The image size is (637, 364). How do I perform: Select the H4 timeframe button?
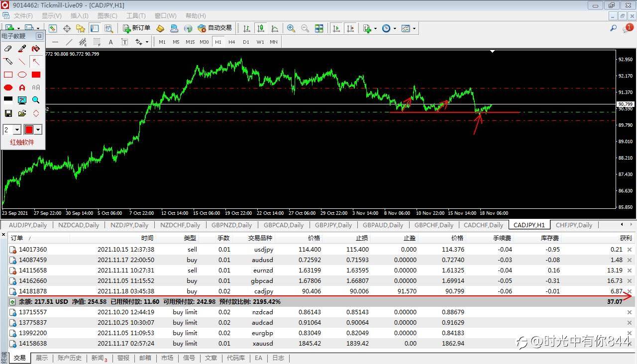pyautogui.click(x=232, y=42)
